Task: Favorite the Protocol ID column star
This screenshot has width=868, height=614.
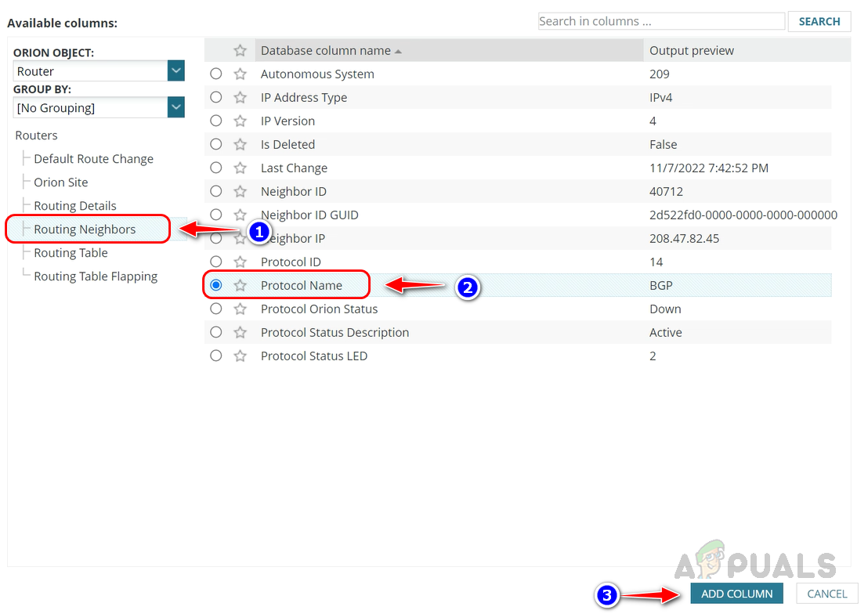Action: pyautogui.click(x=240, y=262)
